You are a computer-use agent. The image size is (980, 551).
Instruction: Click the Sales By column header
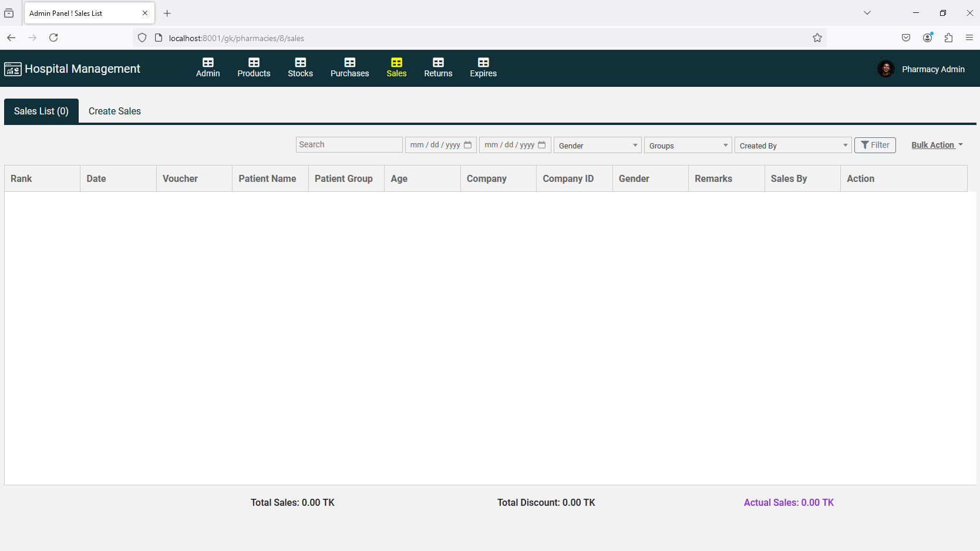pyautogui.click(x=803, y=178)
